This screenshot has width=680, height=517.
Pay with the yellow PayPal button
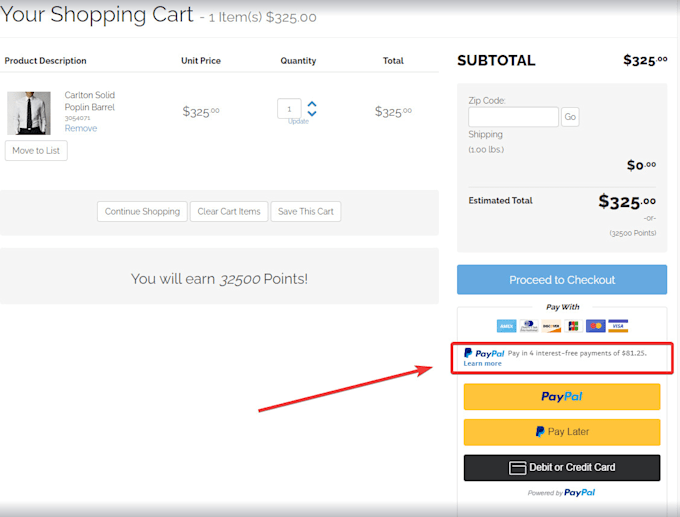click(x=562, y=396)
